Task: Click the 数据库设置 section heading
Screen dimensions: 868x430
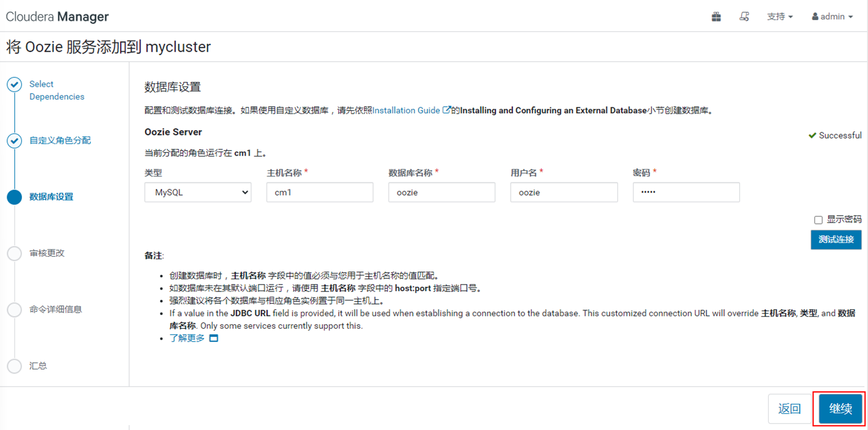Action: coord(173,87)
